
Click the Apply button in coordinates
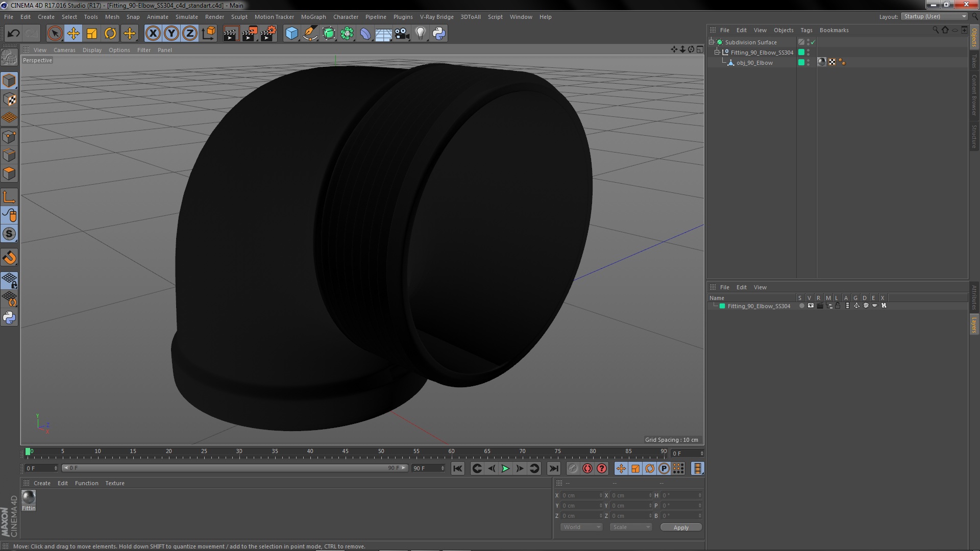[x=680, y=528]
